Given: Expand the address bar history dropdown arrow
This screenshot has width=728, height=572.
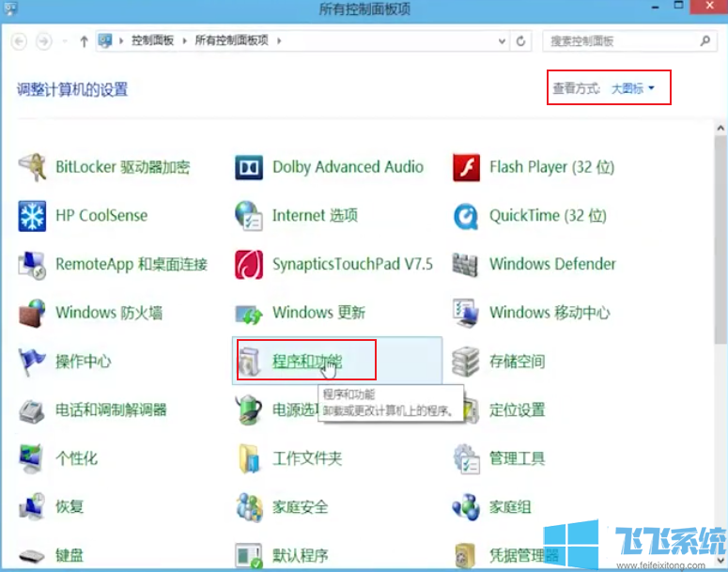Looking at the screenshot, I should tap(502, 41).
